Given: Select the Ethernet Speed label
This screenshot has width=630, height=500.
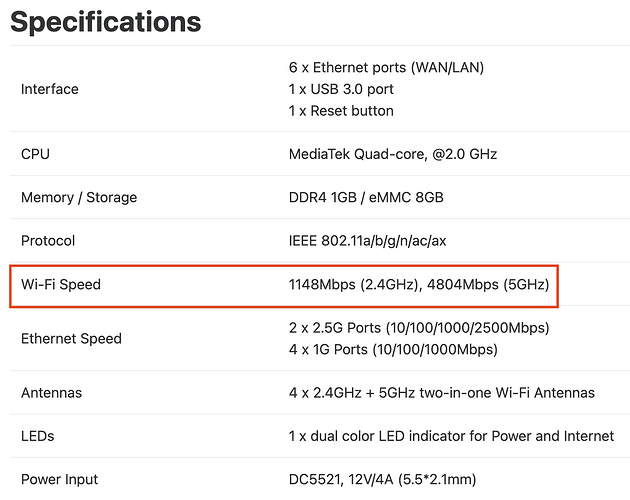Looking at the screenshot, I should (x=72, y=339).
